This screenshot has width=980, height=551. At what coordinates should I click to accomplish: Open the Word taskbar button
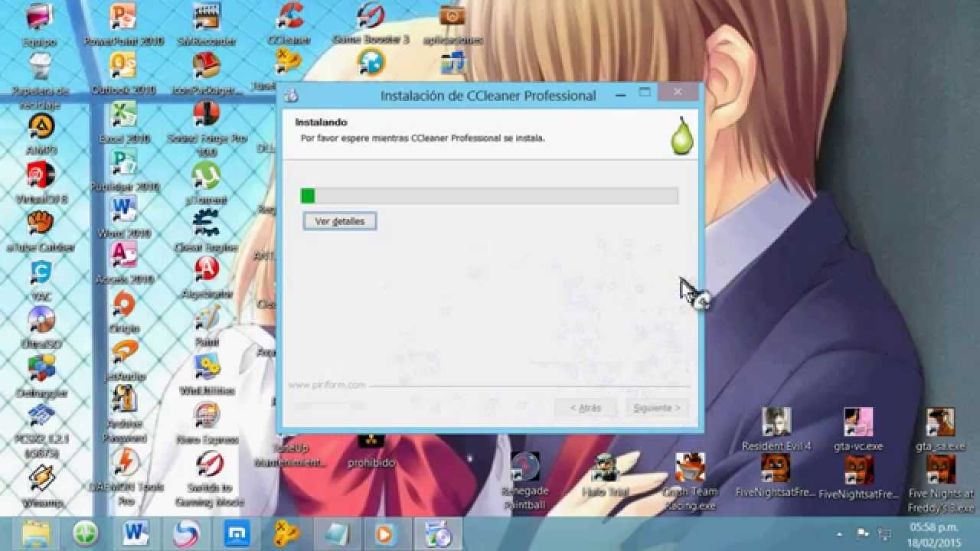tap(136, 533)
